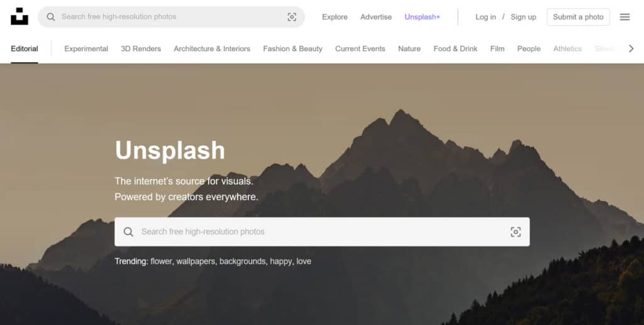Image resolution: width=644 pixels, height=325 pixels.
Task: Select the Editorial tab
Action: (25, 48)
